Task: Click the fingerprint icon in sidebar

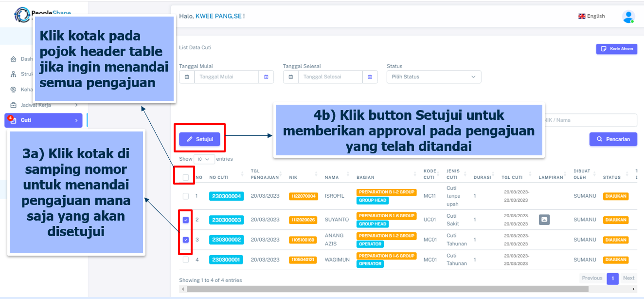Action: 13,90
